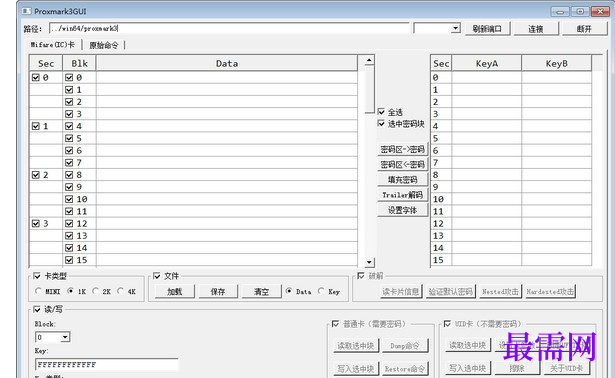Click the KeyA column header

487,64
